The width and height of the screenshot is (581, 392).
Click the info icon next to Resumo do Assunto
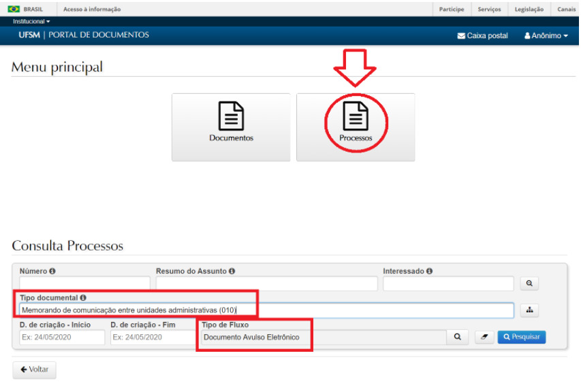tap(232, 271)
